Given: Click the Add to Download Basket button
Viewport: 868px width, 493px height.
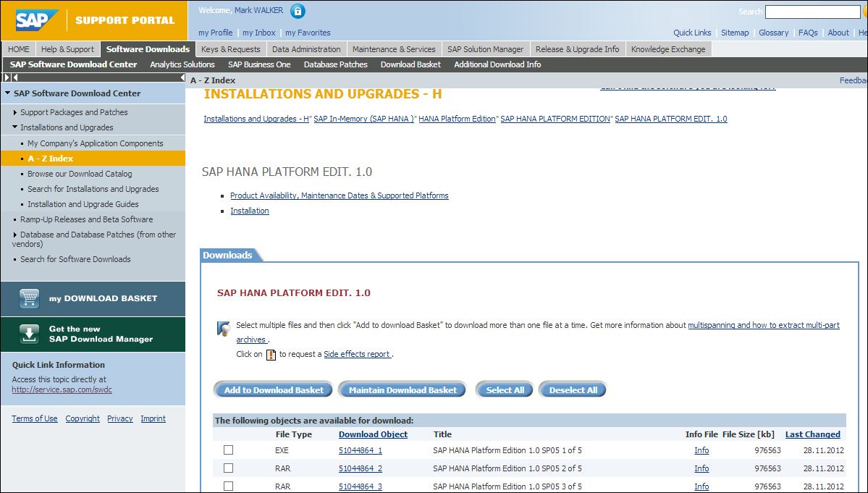Looking at the screenshot, I should coord(274,390).
